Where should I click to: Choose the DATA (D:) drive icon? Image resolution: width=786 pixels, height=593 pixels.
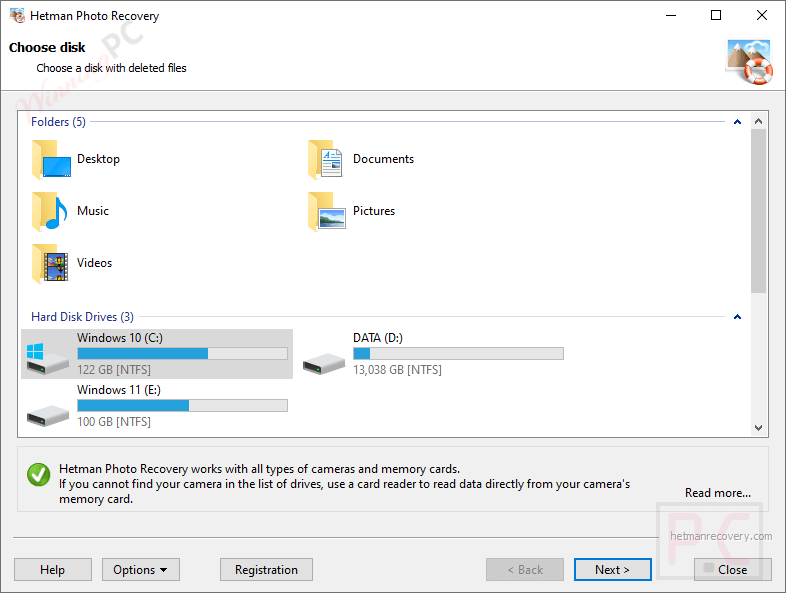click(324, 363)
